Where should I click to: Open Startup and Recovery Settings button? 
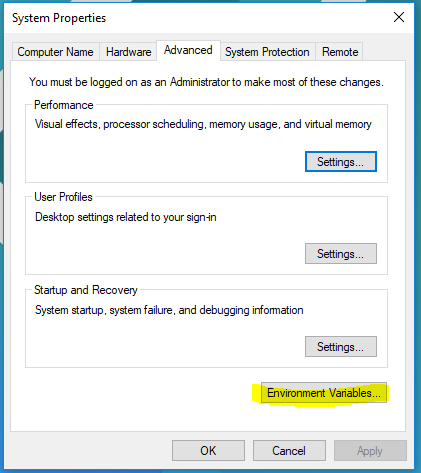341,347
